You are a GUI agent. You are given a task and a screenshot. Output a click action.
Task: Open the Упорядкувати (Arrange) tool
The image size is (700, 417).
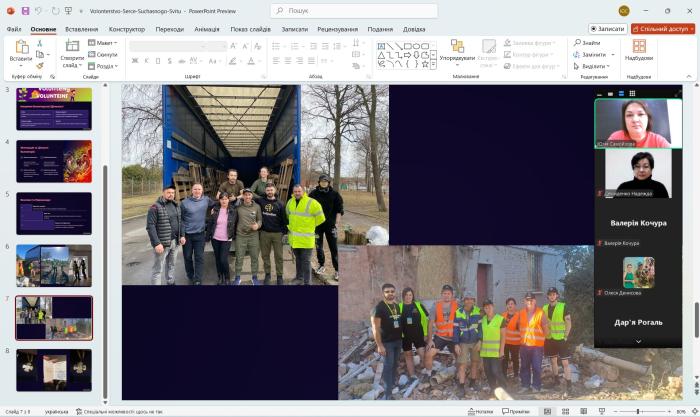457,50
